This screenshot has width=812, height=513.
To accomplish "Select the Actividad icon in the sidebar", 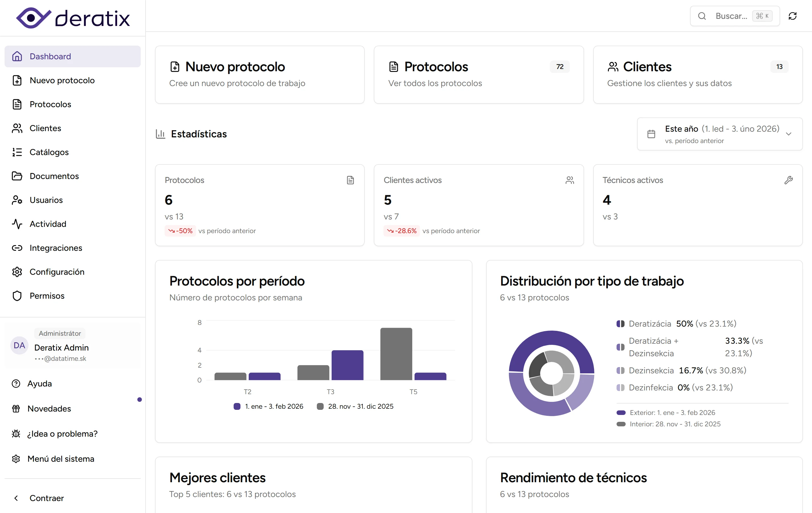I will (x=17, y=224).
